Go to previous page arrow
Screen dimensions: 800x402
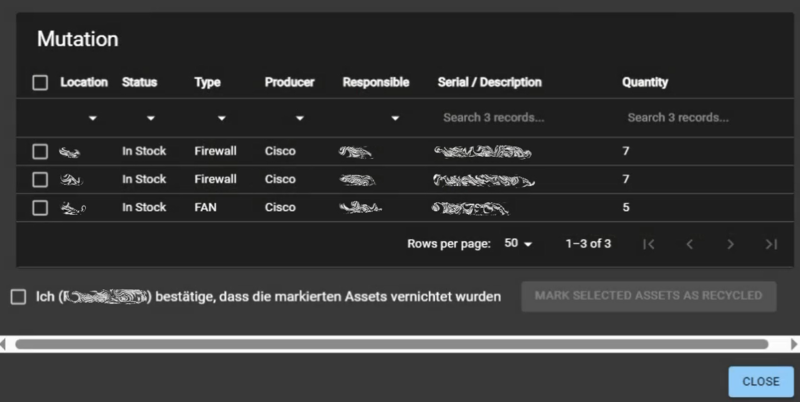click(689, 244)
